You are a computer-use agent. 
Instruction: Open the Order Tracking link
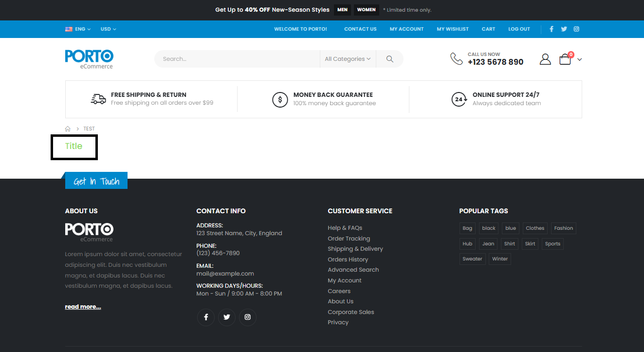click(x=349, y=239)
